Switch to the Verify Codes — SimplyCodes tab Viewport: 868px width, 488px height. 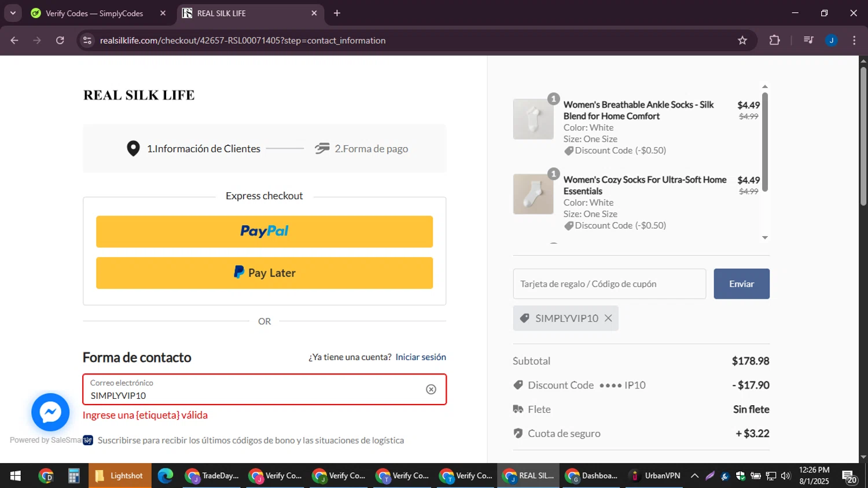point(94,13)
